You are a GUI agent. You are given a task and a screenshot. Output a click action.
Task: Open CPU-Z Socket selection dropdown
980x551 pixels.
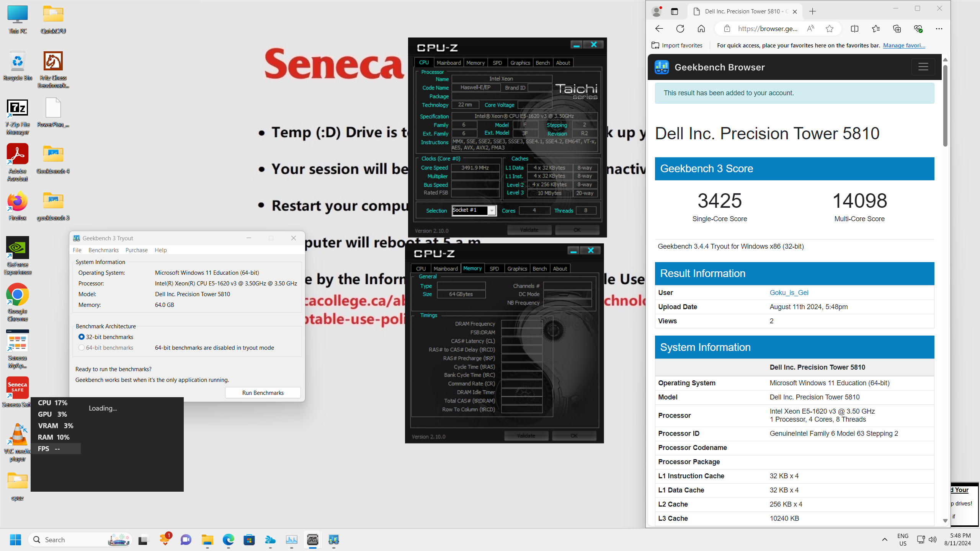coord(492,211)
